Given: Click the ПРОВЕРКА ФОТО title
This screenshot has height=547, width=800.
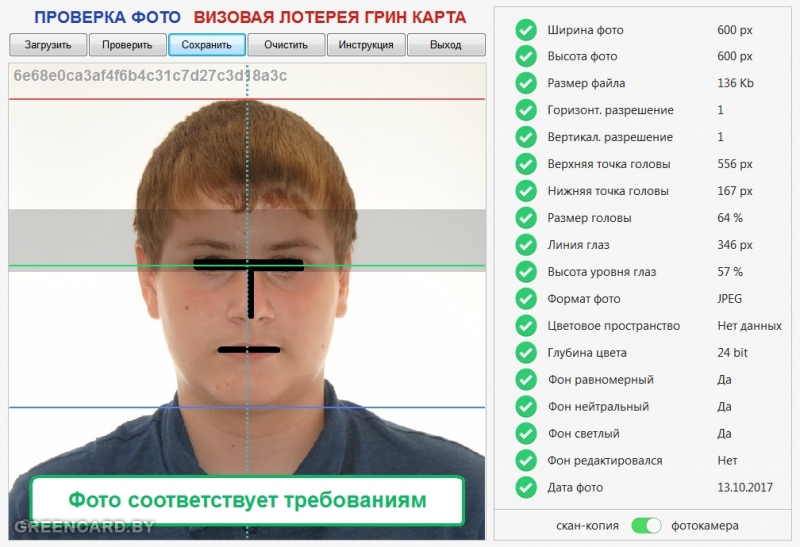Looking at the screenshot, I should [x=107, y=17].
